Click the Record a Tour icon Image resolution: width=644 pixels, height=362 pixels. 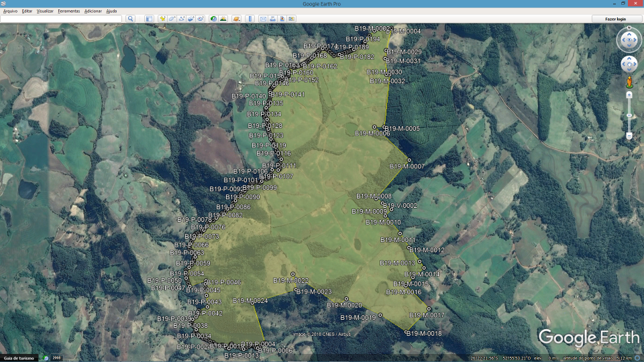[201, 19]
